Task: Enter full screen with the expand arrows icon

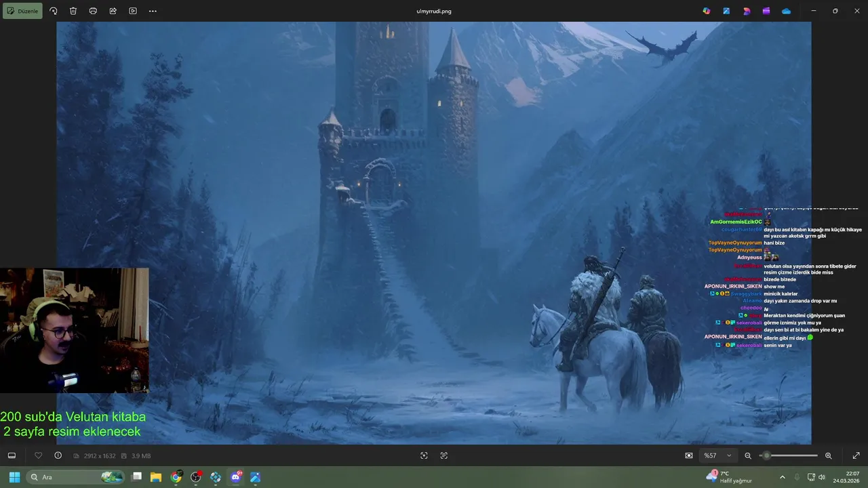Action: tap(856, 455)
